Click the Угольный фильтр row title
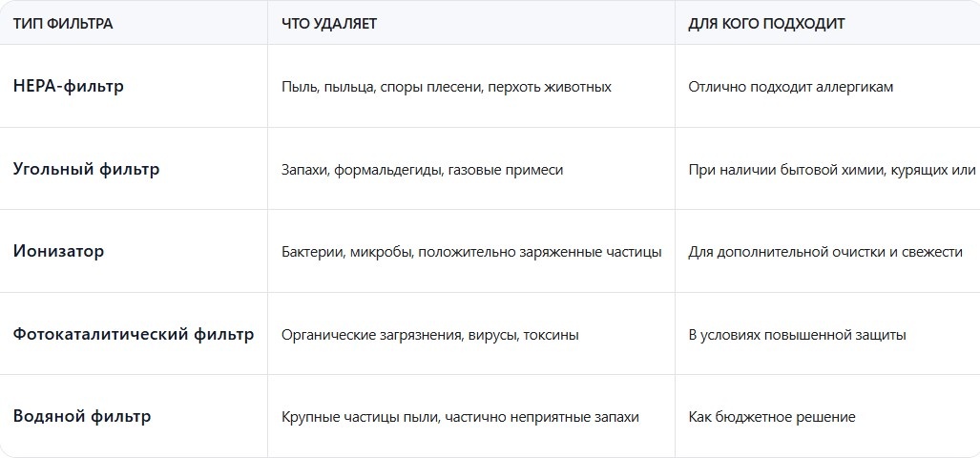Image resolution: width=980 pixels, height=458 pixels. pos(86,169)
